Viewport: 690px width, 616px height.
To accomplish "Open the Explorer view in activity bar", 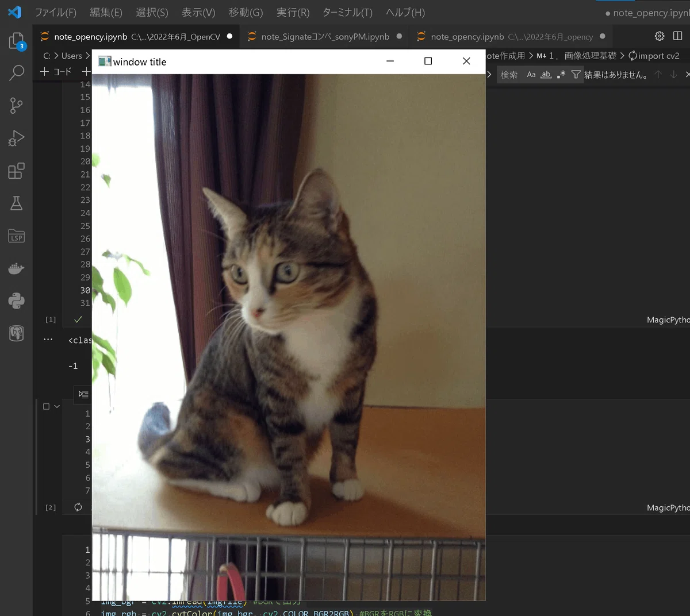I will [x=16, y=41].
